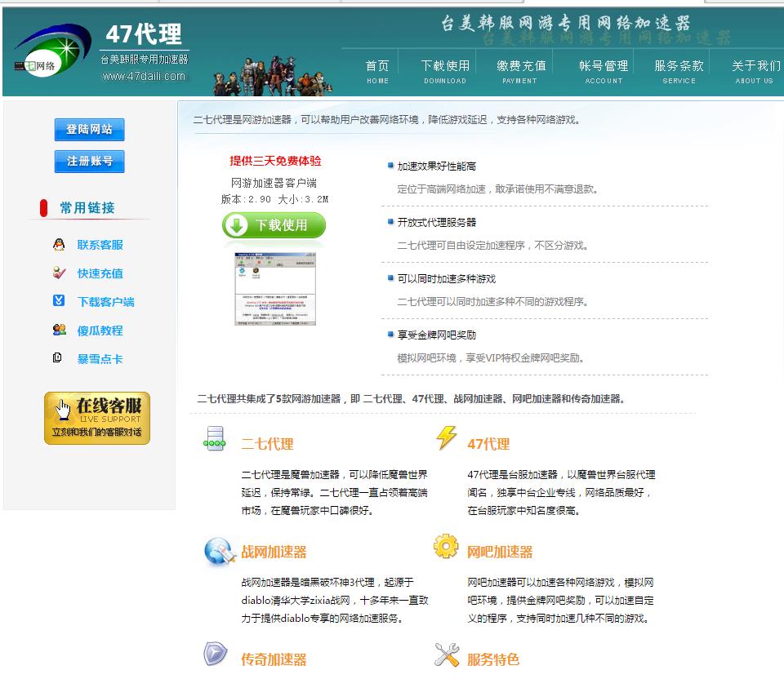Click the server icon next to 二七代理
Viewport: 784px width, 679px height.
tap(215, 439)
